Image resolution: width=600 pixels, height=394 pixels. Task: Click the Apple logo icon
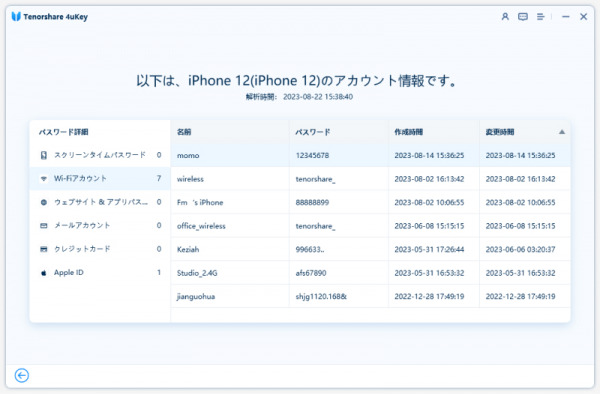click(x=44, y=273)
